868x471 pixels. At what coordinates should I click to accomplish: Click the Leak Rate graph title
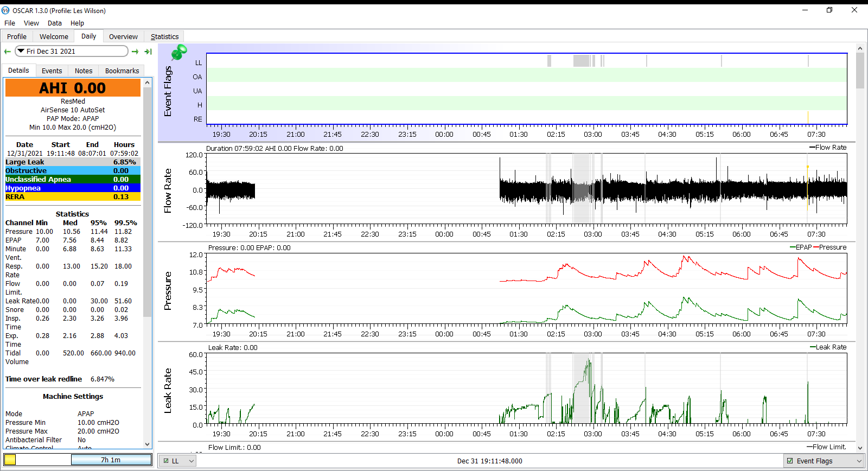point(168,391)
